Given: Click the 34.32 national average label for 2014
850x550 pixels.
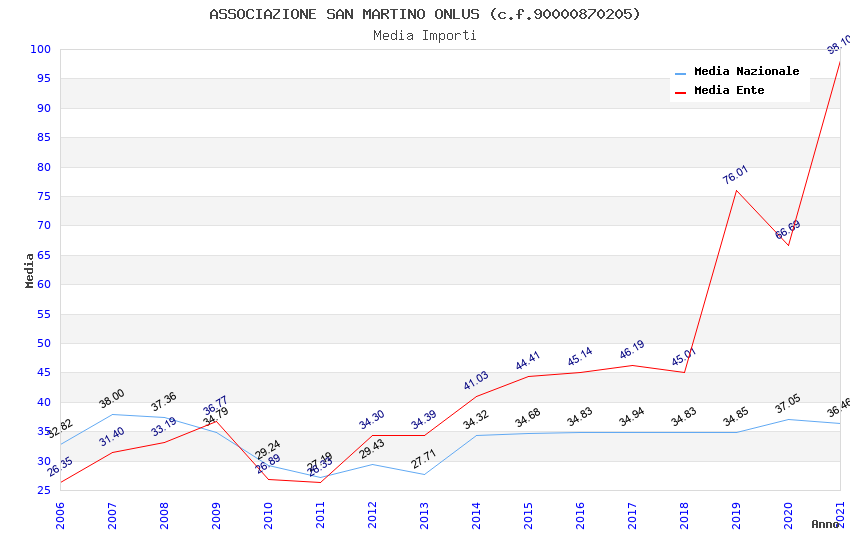Looking at the screenshot, I should pos(475,420).
